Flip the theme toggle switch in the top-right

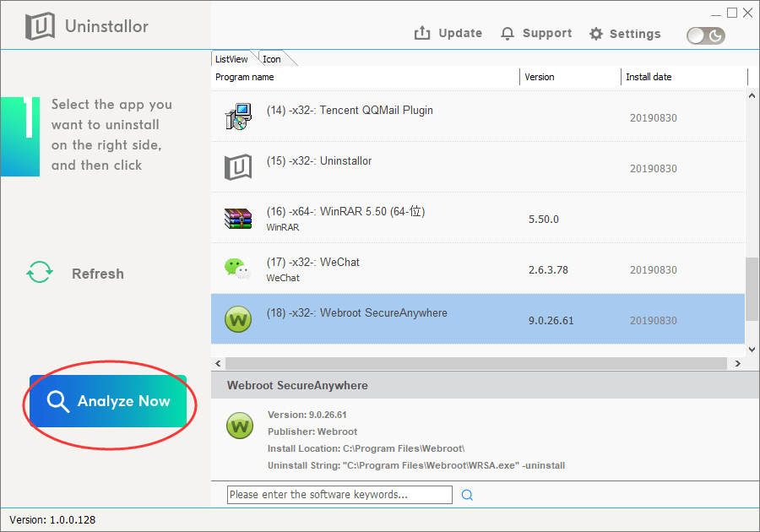[705, 35]
